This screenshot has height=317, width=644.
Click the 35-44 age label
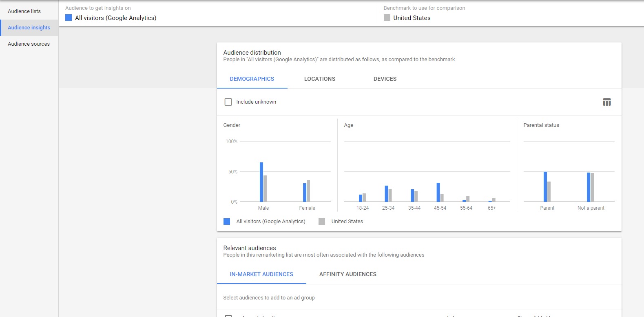pos(414,208)
